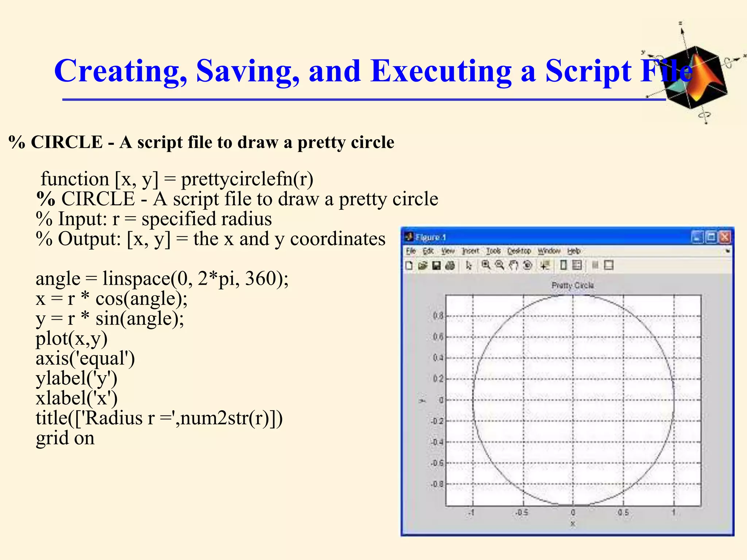Open the Insert menu
747x560 pixels.
(470, 251)
